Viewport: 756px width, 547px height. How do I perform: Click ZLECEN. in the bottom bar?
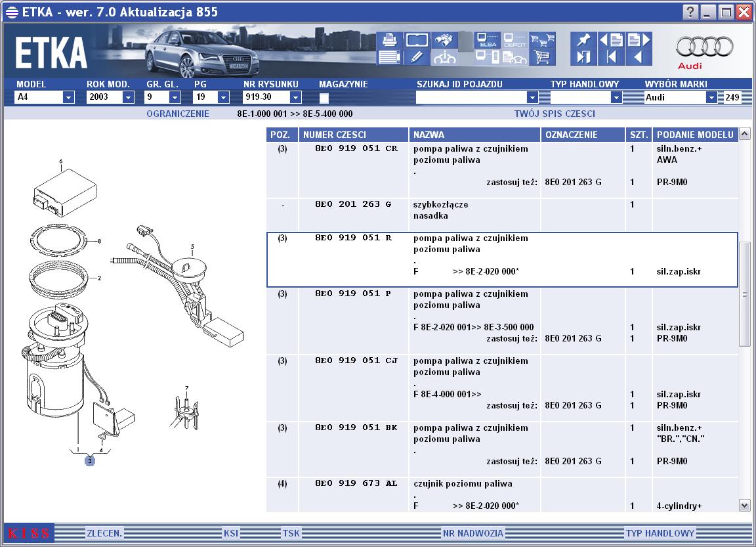point(104,533)
